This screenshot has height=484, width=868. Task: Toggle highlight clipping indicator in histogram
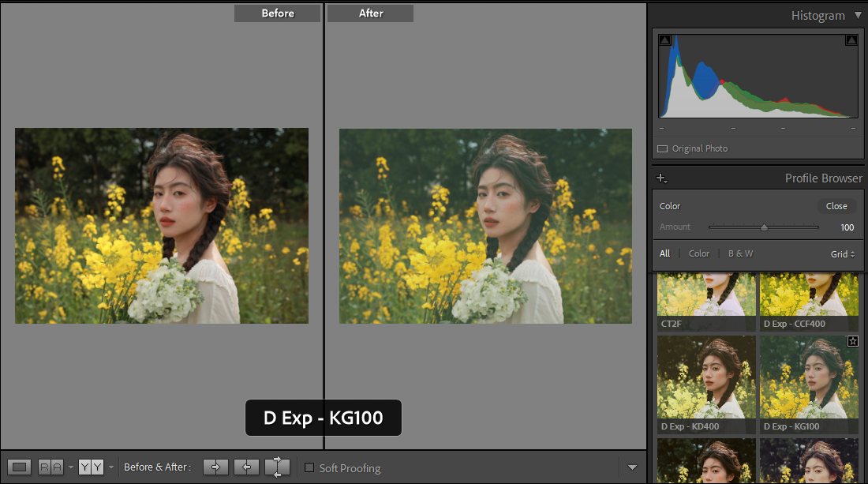click(x=851, y=40)
